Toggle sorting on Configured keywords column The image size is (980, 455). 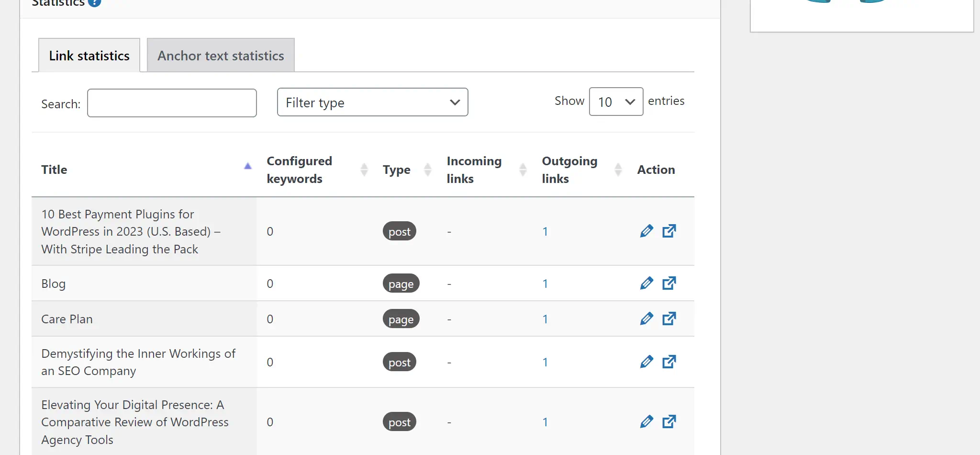coord(364,170)
